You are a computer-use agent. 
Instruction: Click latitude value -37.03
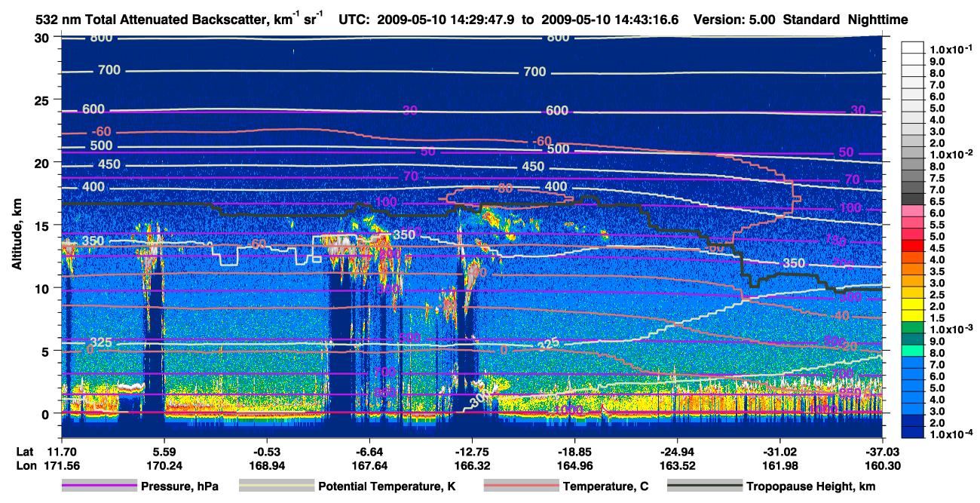coord(882,452)
